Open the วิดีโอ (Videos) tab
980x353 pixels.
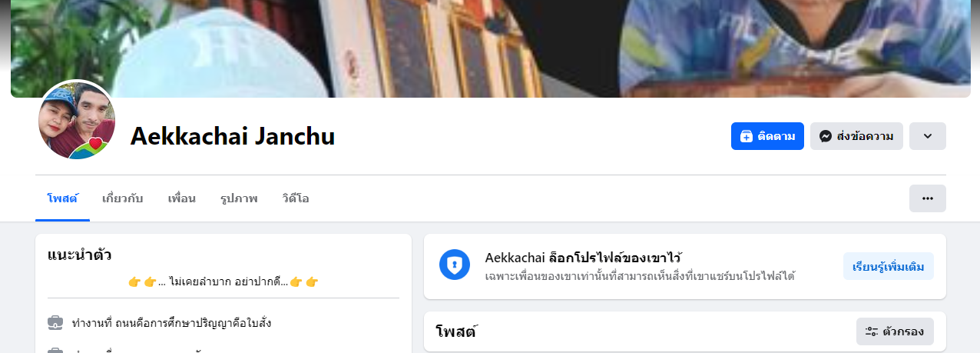pyautogui.click(x=296, y=198)
